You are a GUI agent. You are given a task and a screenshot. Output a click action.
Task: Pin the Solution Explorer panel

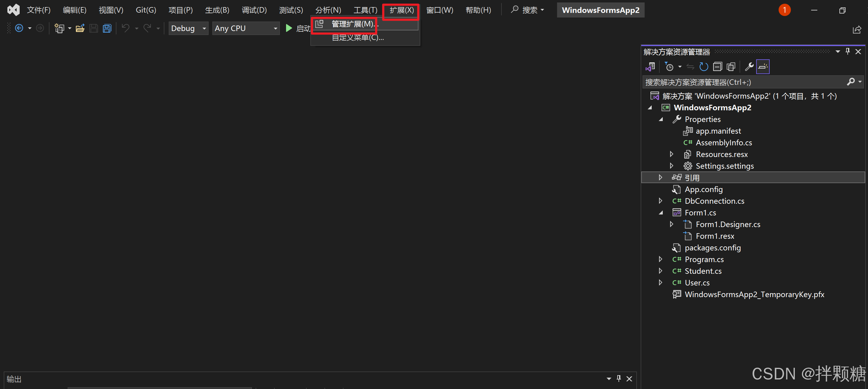[x=848, y=51]
